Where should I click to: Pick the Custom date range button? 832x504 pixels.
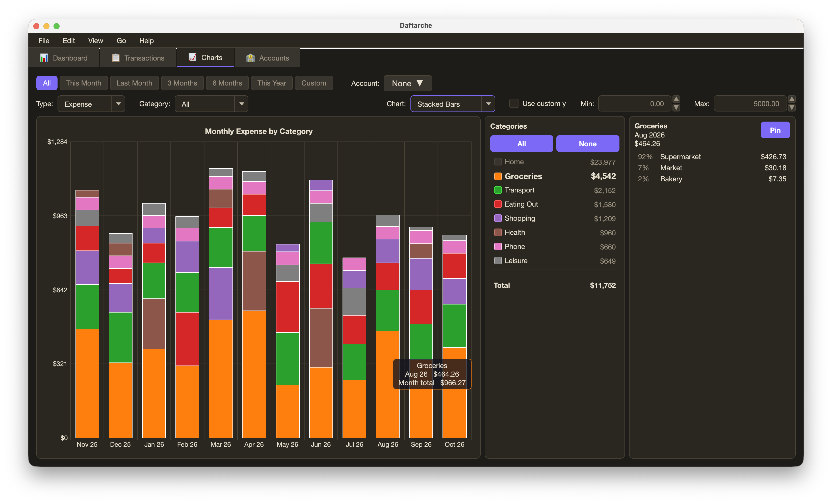pyautogui.click(x=314, y=83)
